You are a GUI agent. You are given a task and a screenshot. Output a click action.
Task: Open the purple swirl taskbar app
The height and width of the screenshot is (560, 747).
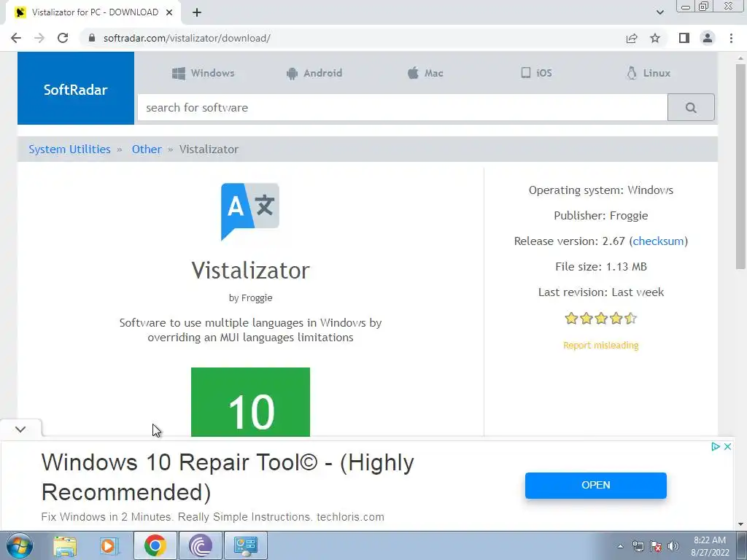click(x=200, y=545)
